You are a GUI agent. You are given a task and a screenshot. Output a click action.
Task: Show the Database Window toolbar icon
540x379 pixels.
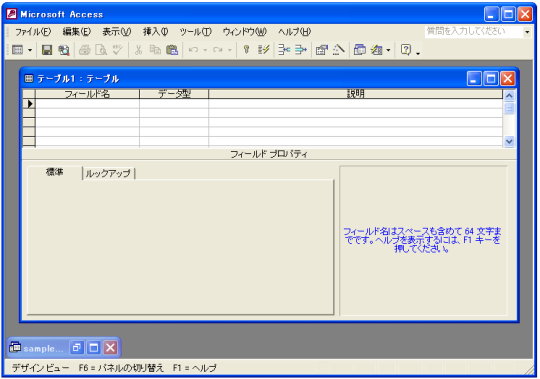(360, 50)
